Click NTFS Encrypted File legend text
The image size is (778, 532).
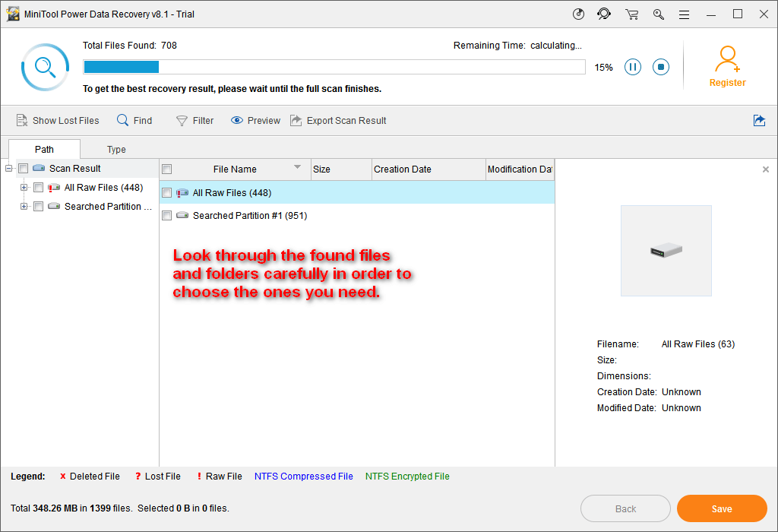click(407, 477)
